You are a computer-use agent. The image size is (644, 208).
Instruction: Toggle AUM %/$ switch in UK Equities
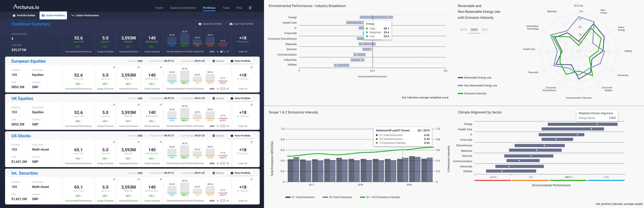pyautogui.click(x=223, y=126)
